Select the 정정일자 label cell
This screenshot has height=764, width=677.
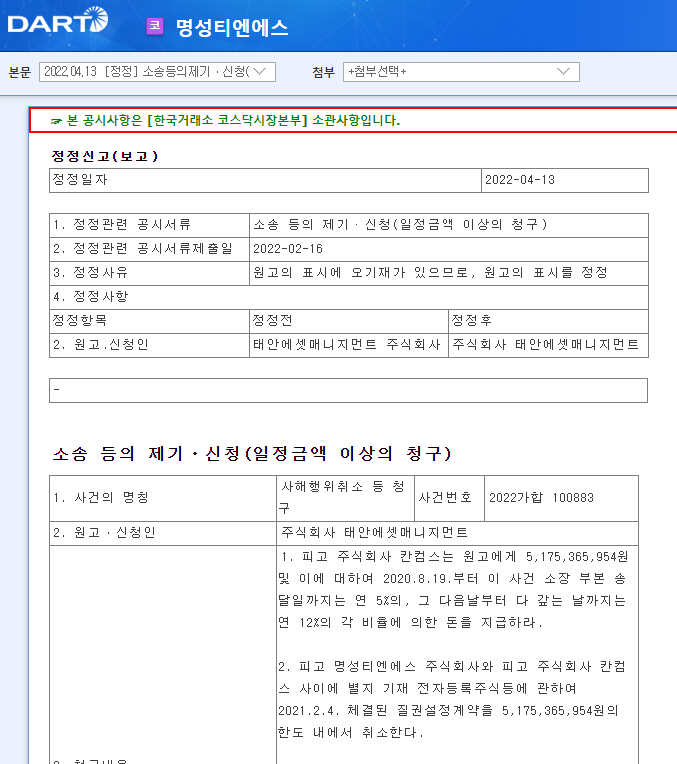(265, 180)
